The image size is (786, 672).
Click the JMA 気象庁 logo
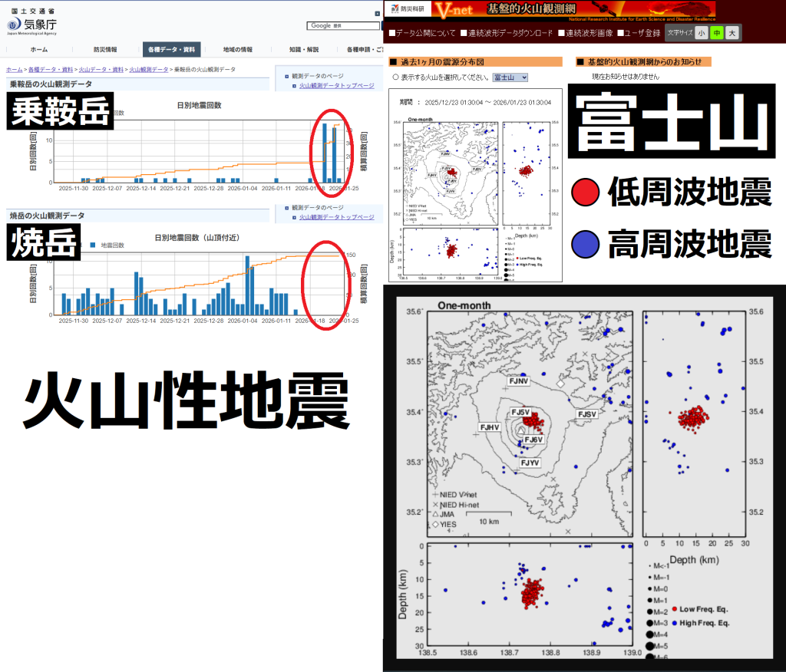tap(31, 25)
